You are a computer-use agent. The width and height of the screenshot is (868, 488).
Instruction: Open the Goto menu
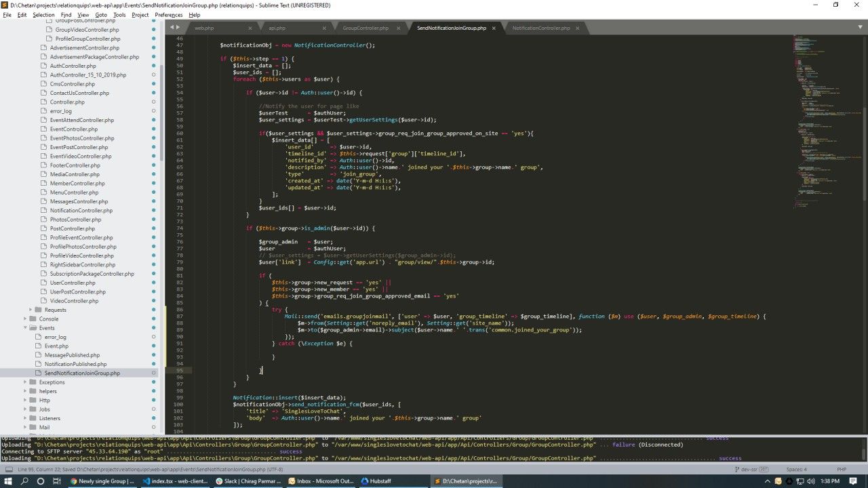coord(100,14)
